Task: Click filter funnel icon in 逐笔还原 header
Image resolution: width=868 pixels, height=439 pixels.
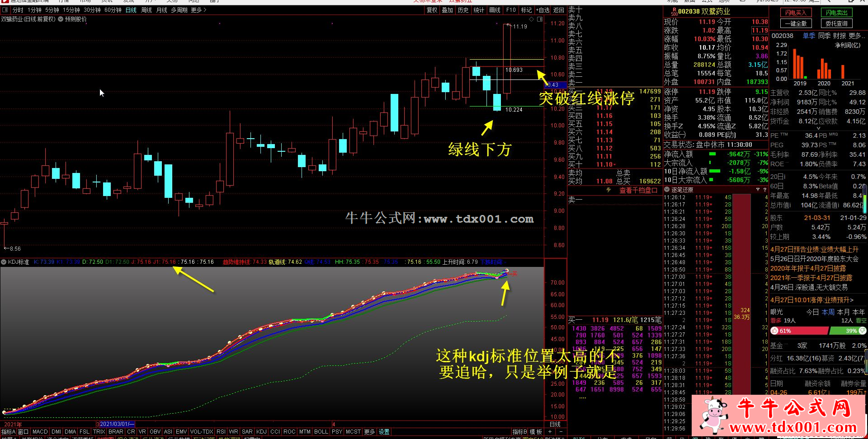Action: (758, 190)
